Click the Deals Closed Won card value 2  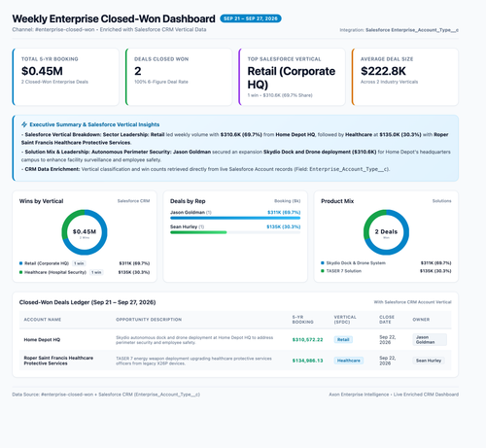click(x=138, y=71)
